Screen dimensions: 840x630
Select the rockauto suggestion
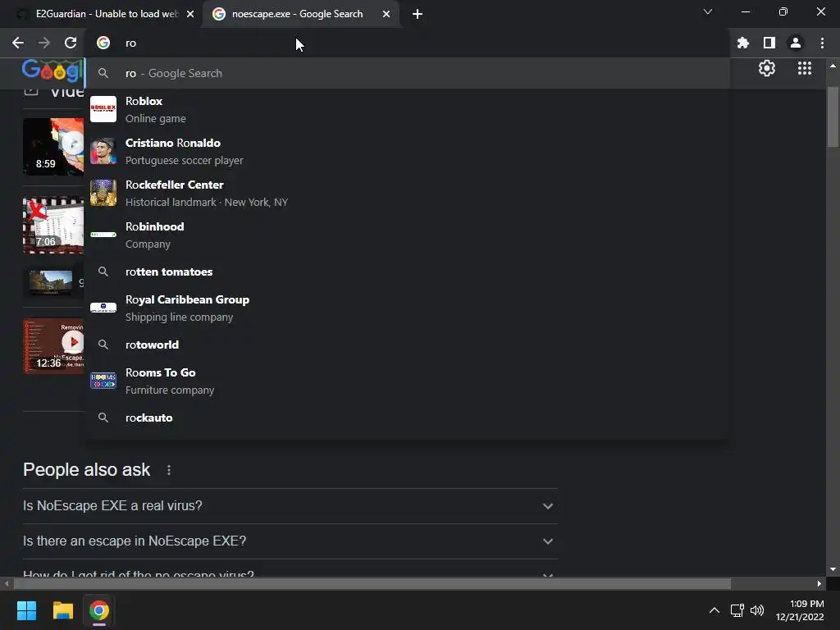tap(409, 418)
